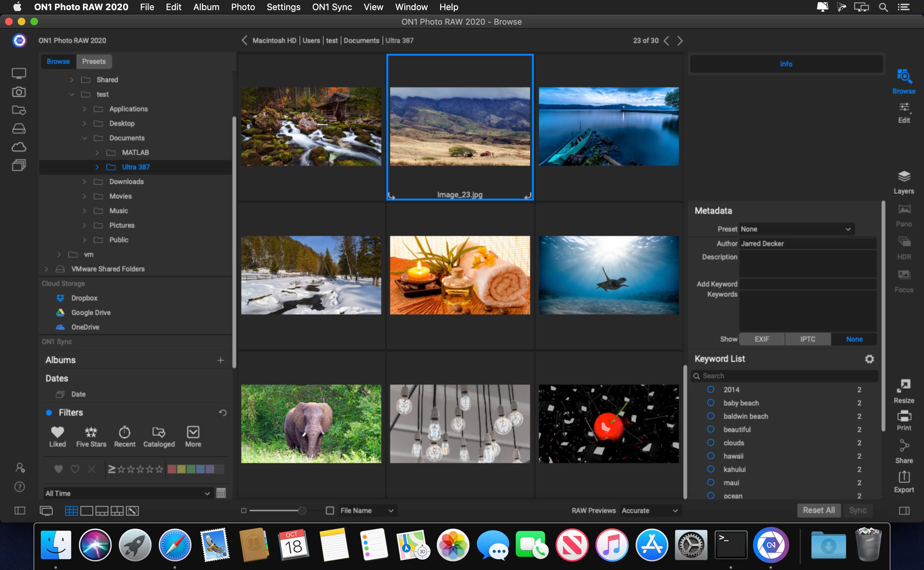Image resolution: width=924 pixels, height=570 pixels.
Task: Select the camera import icon in left sidebar
Action: point(19,92)
